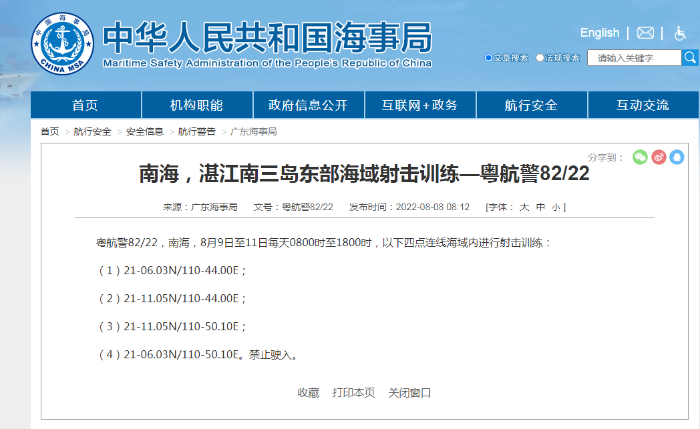Click the blue magnifier search button
Screen dimensions: 700x429
tap(690, 58)
